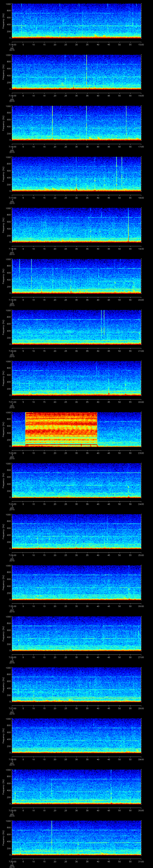The height and width of the screenshot is (868, 153).
Task: Select the spectrogram panel starting at 7:24:00
Action: [77, 531]
